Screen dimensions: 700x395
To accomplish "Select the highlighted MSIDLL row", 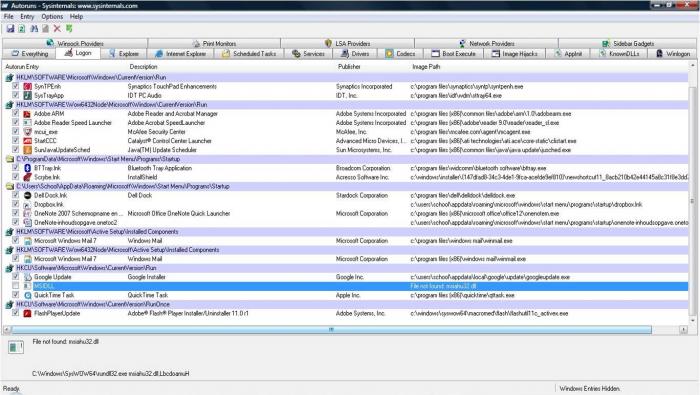I will point(346,286).
